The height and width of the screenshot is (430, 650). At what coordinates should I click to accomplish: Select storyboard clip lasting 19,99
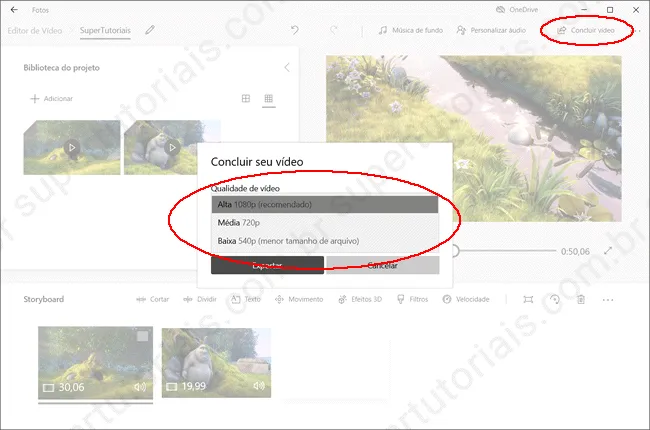[216, 363]
